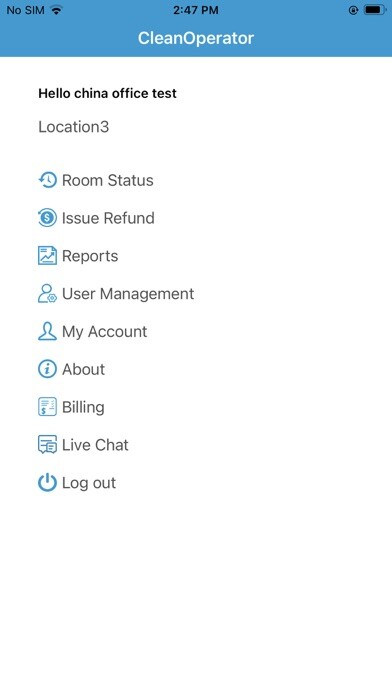Click the Room Status clock icon
The image size is (392, 696).
[48, 180]
